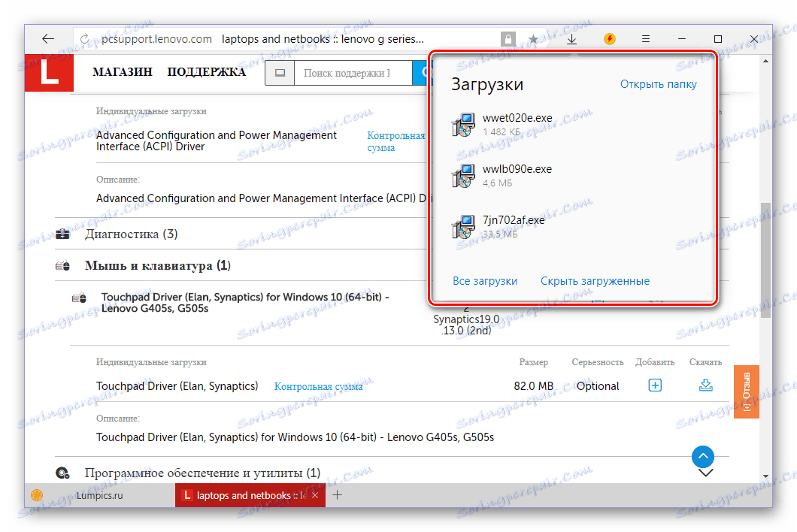Click Скрыть загруженные link
The image size is (797, 532).
595,281
